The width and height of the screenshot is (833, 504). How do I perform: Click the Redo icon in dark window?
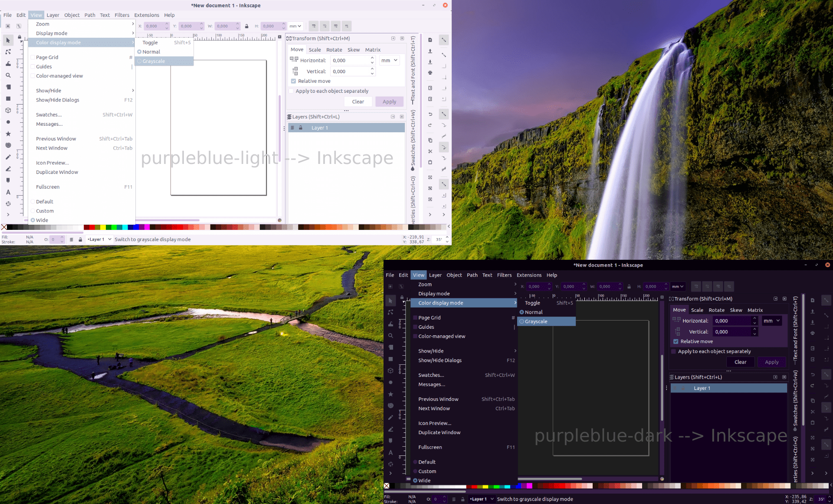coord(813,386)
